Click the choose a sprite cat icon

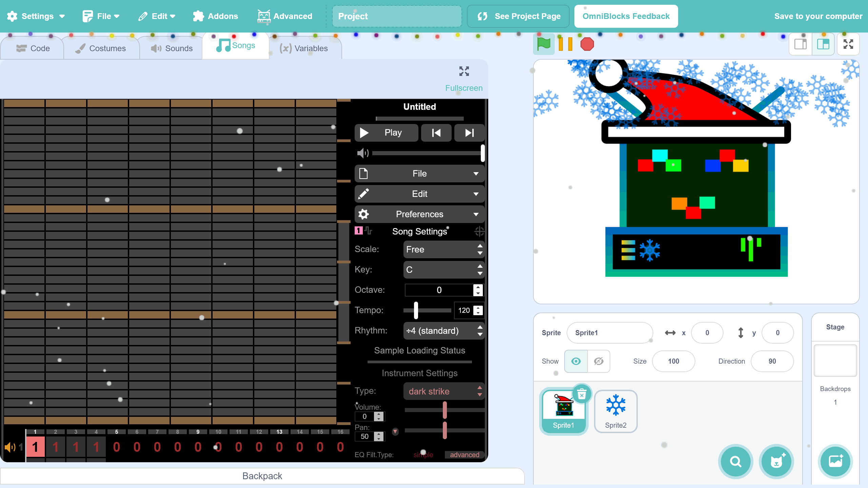tap(776, 461)
